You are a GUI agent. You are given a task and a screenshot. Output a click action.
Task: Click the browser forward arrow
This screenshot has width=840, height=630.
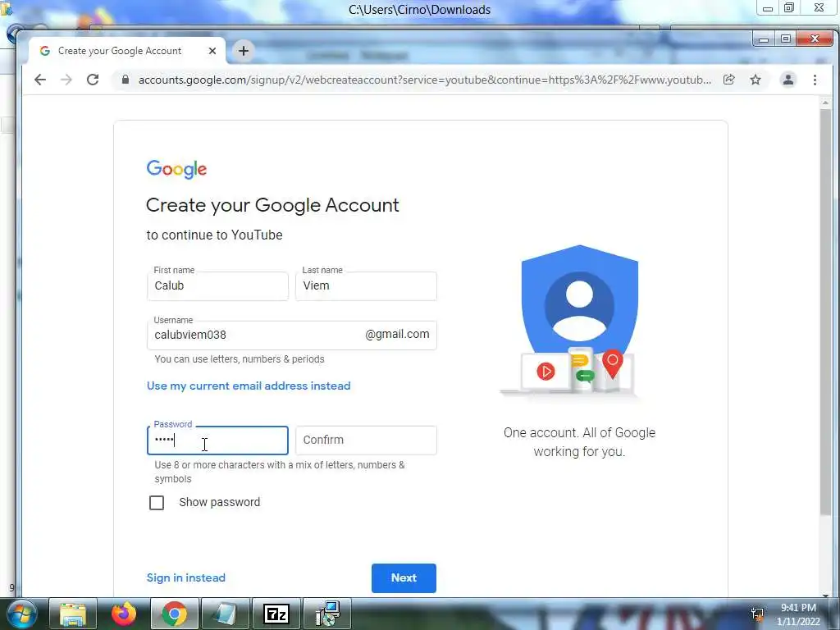[66, 80]
